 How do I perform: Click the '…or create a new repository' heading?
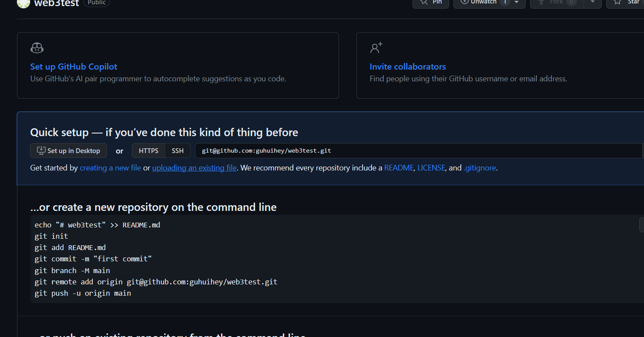click(x=153, y=207)
